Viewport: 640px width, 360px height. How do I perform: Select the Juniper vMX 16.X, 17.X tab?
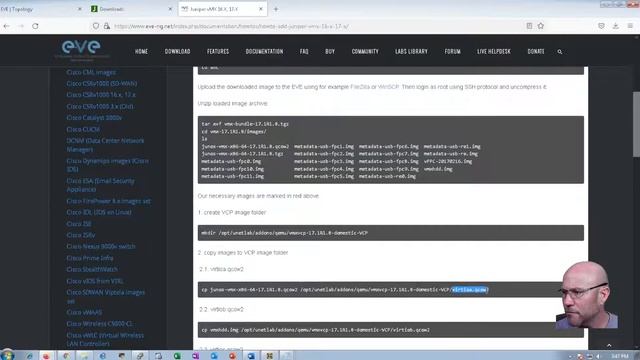[222, 9]
